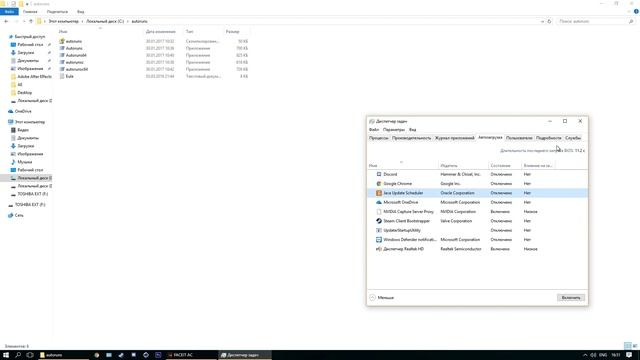Activate autoruns Explorer taskbar button
This screenshot has height=360, width=640.
click(63, 355)
